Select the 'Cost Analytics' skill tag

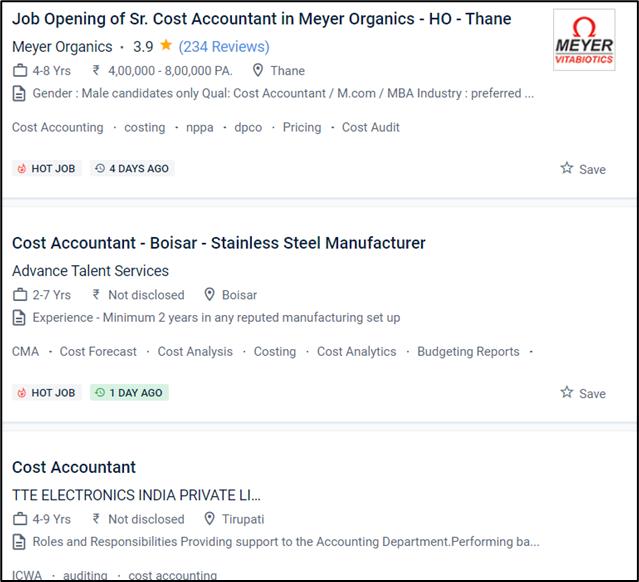click(357, 352)
